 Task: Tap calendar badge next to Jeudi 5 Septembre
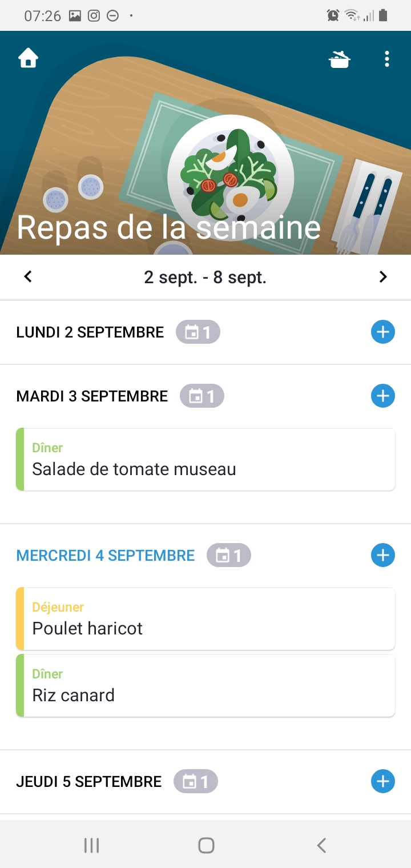click(x=195, y=782)
